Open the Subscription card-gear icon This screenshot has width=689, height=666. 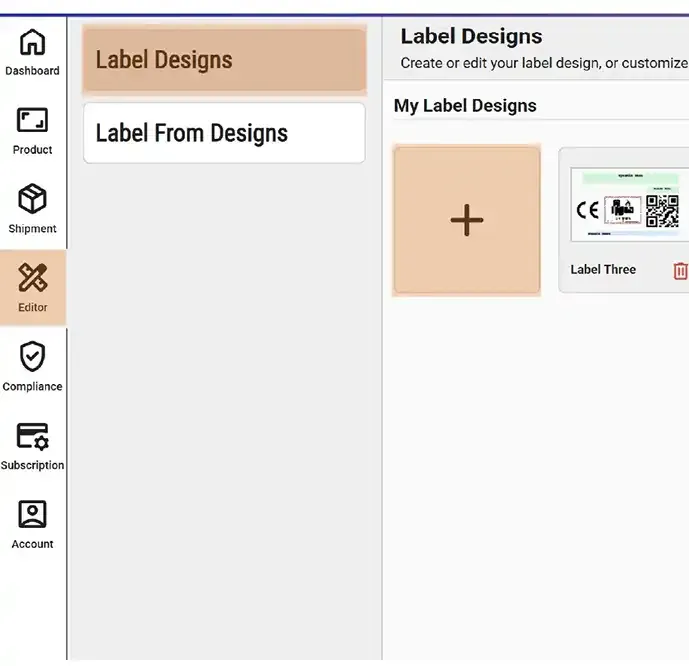point(33,437)
